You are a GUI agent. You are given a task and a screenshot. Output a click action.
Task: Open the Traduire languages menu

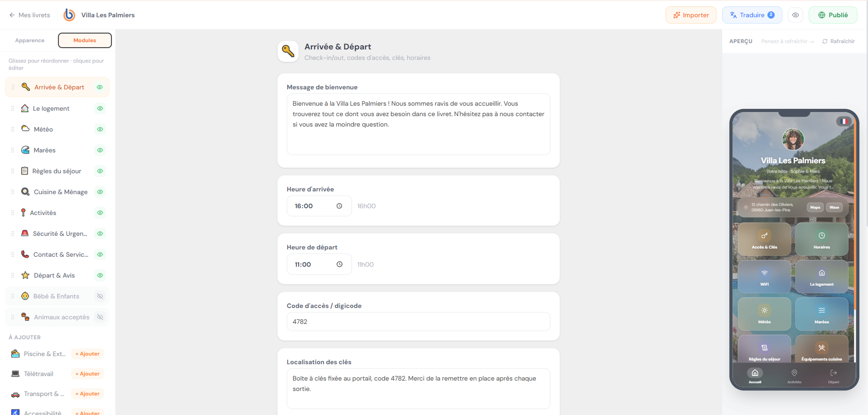752,15
